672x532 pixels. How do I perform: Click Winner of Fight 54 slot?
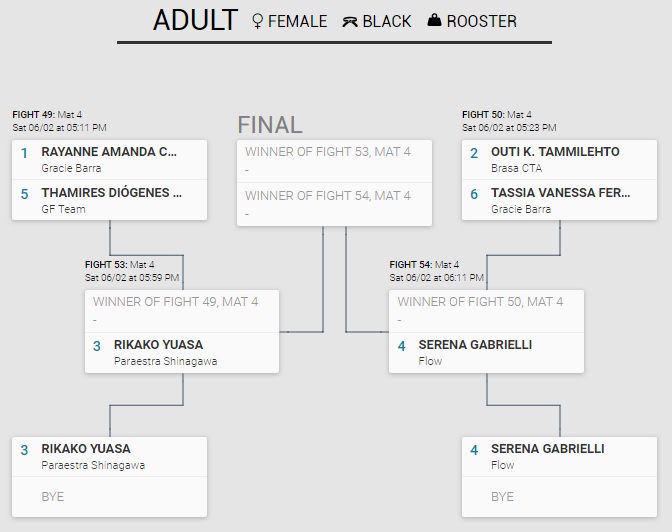[327, 196]
